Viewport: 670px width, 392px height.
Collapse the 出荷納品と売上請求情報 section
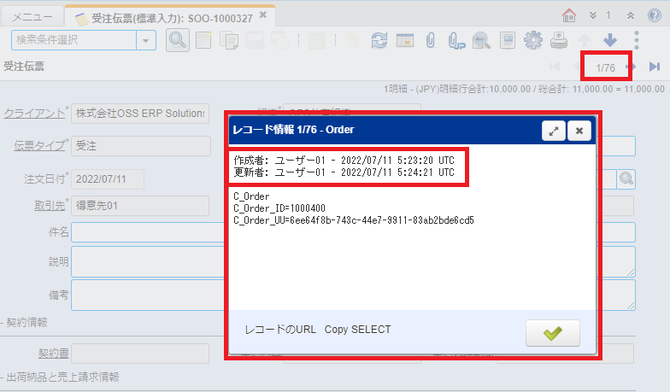click(x=60, y=377)
